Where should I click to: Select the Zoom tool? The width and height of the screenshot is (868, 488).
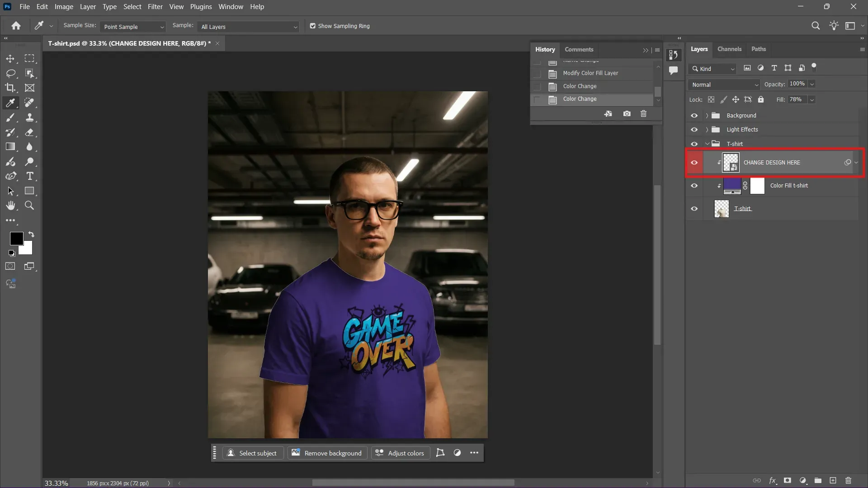point(30,206)
